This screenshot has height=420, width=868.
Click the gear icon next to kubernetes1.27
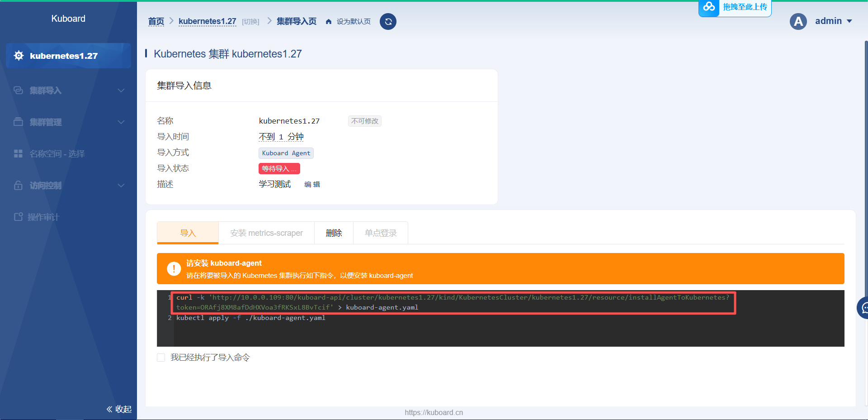pyautogui.click(x=19, y=56)
